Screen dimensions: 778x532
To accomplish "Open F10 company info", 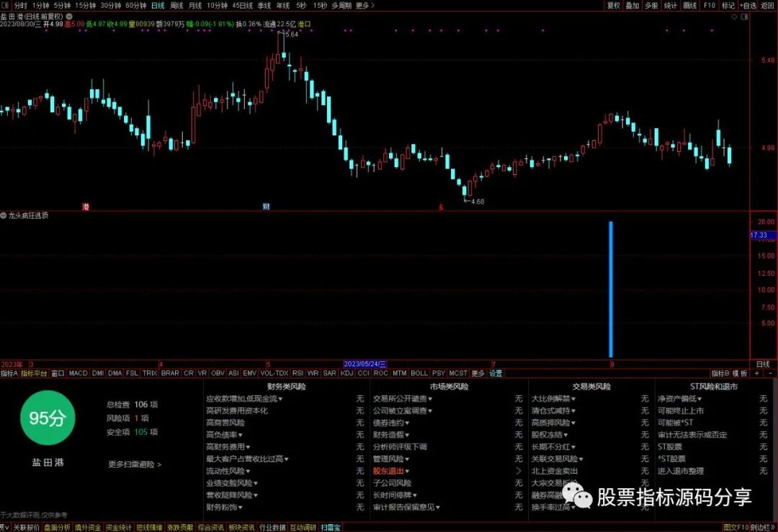I will (x=709, y=6).
